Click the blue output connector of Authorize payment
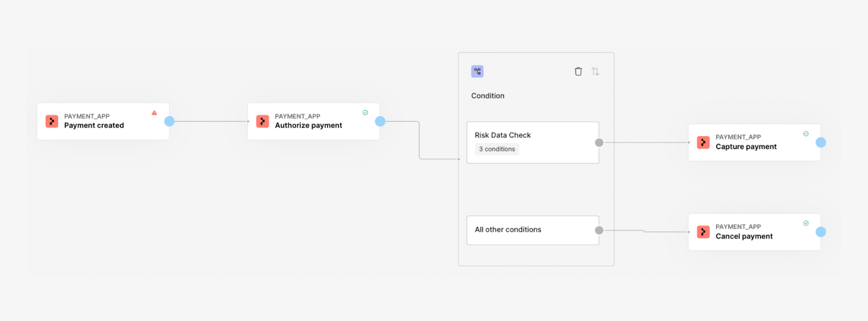 click(380, 121)
